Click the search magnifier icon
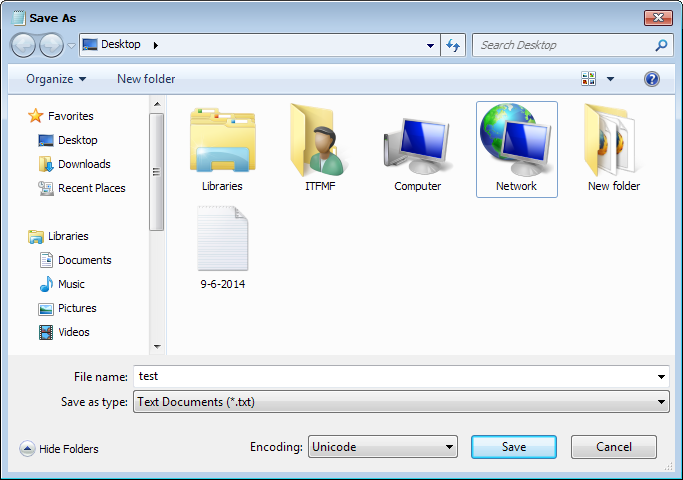683x480 pixels. pyautogui.click(x=661, y=45)
